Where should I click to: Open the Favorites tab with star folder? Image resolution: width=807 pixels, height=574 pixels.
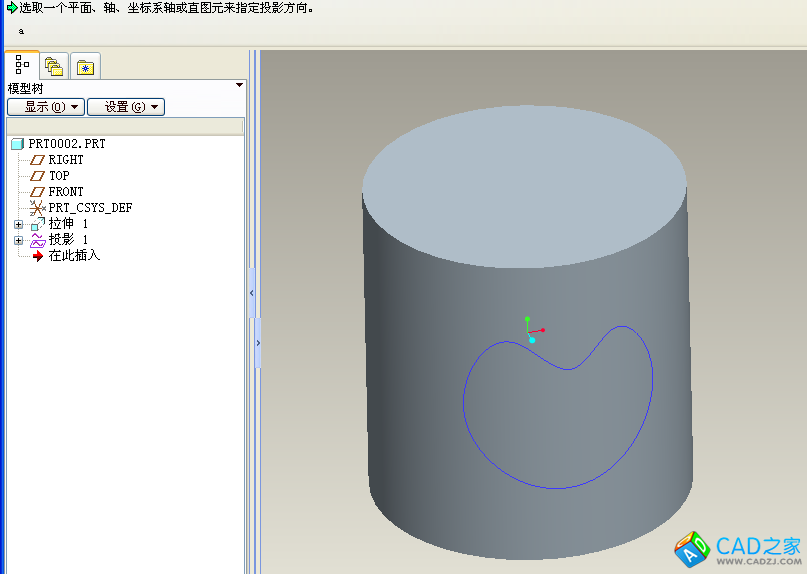(86, 67)
